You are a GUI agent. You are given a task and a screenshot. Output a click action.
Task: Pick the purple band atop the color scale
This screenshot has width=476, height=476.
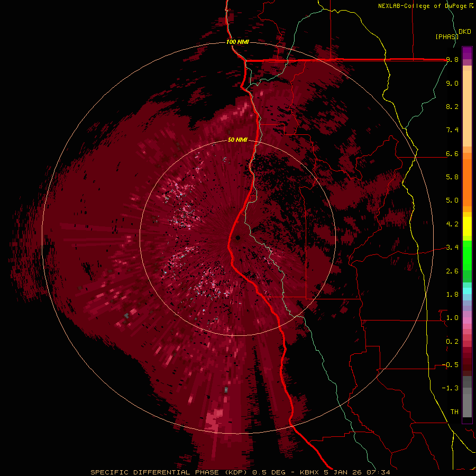pos(467,53)
